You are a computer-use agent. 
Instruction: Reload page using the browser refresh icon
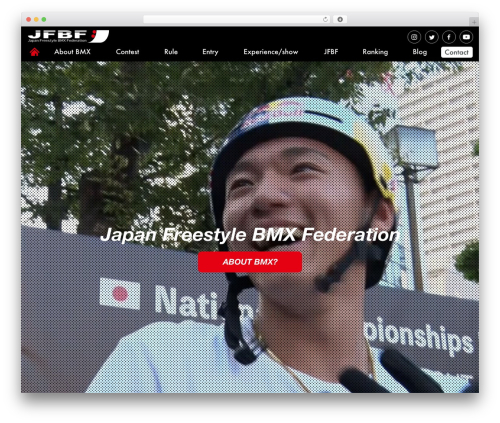tap(325, 19)
